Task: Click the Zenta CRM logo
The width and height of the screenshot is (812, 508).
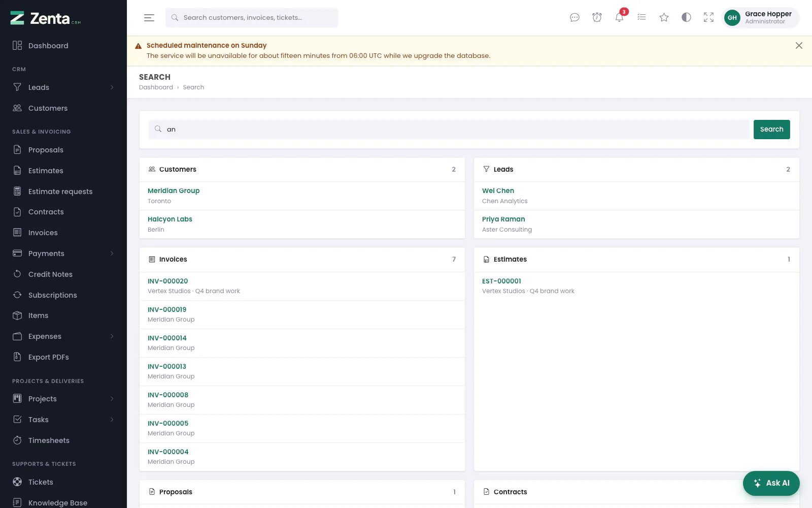Action: (46, 18)
